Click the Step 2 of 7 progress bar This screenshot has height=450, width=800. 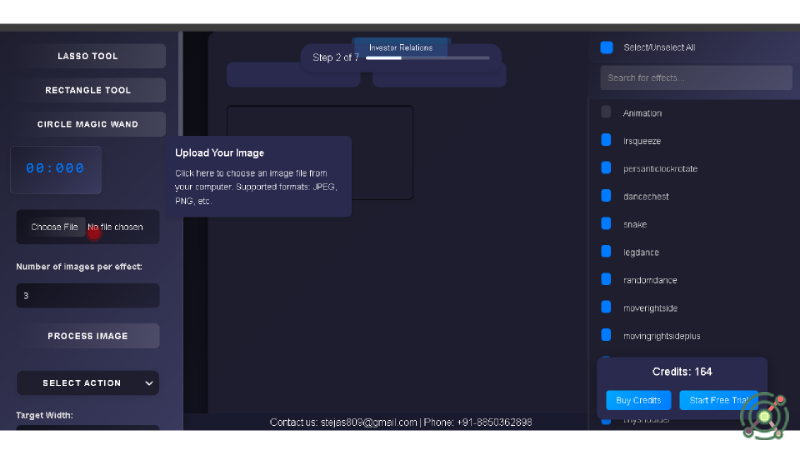(x=427, y=58)
